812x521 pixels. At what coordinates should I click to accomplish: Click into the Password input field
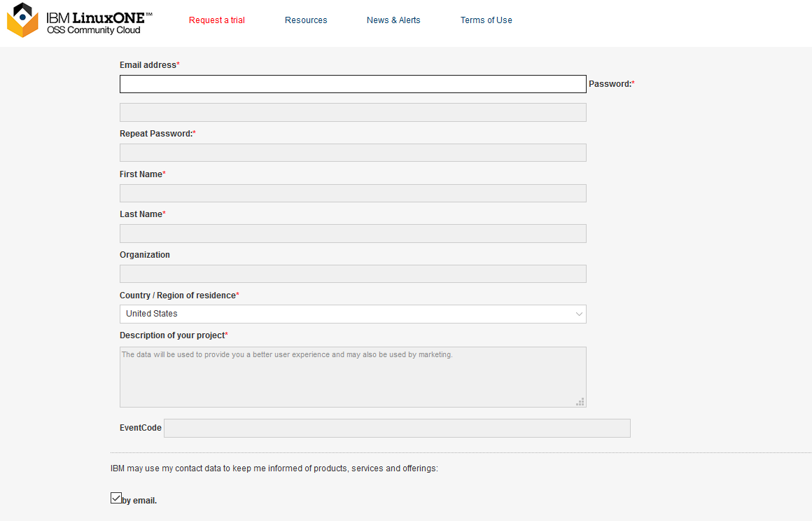coord(353,112)
